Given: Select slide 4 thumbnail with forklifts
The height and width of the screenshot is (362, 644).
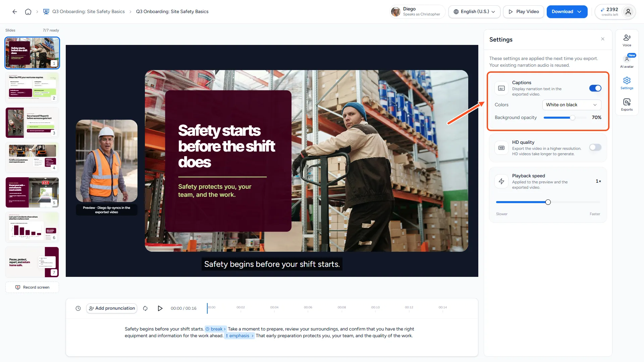Looking at the screenshot, I should pyautogui.click(x=32, y=157).
